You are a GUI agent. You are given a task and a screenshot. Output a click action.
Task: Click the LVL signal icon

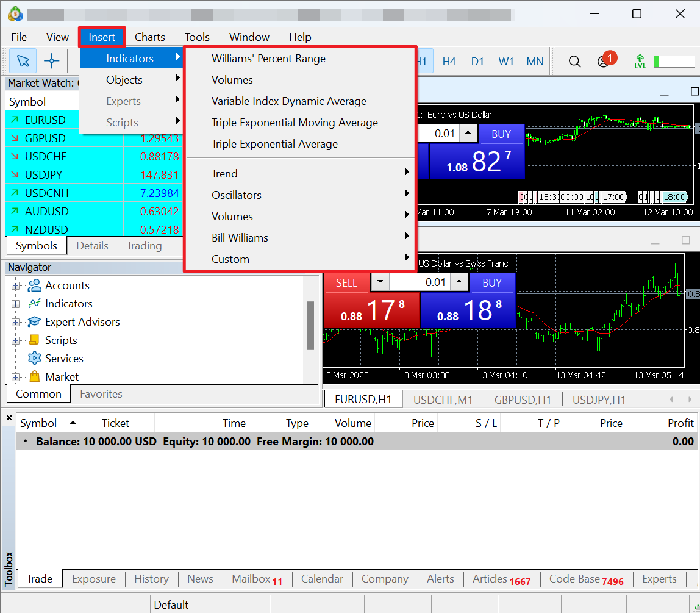pos(640,61)
